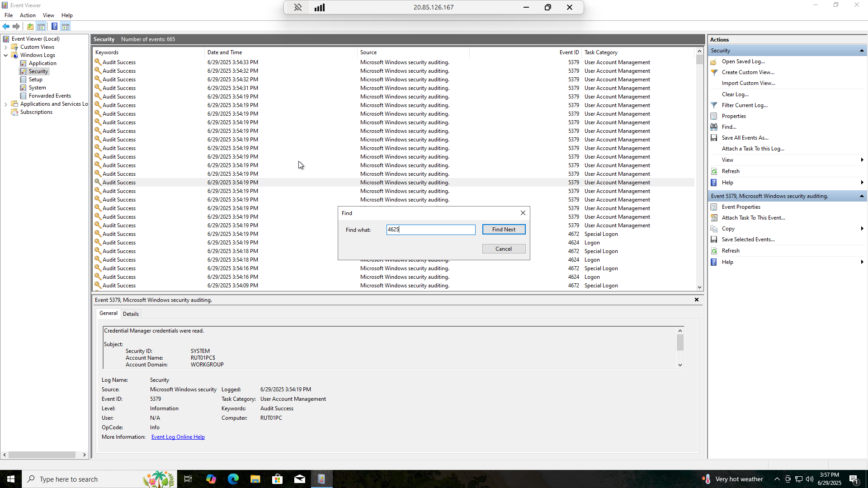This screenshot has height=488, width=868.
Task: Expand Applications and Services Logs node
Action: 5,104
